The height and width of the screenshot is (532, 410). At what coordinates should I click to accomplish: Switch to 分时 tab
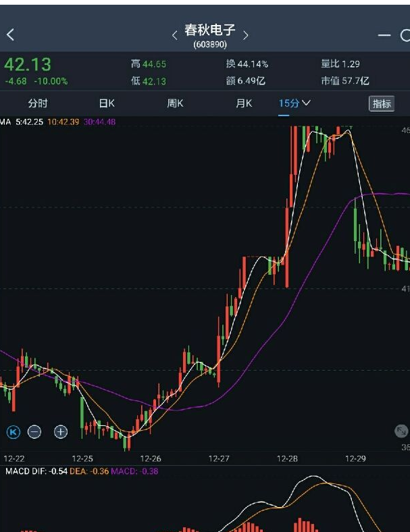38,103
